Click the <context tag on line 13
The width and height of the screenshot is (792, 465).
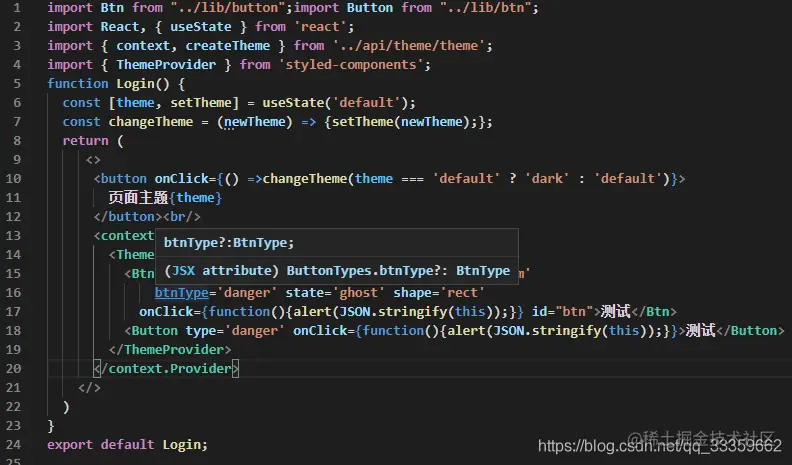124,236
